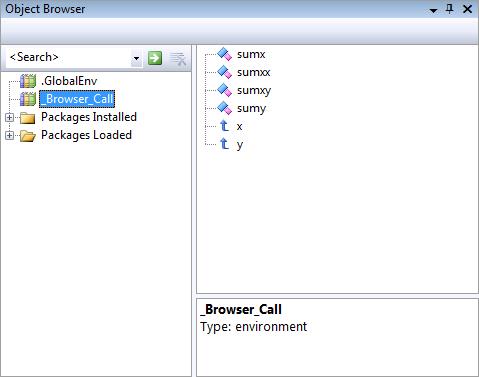Click the y variable icon
This screenshot has height=377, width=479.
pyautogui.click(x=224, y=144)
